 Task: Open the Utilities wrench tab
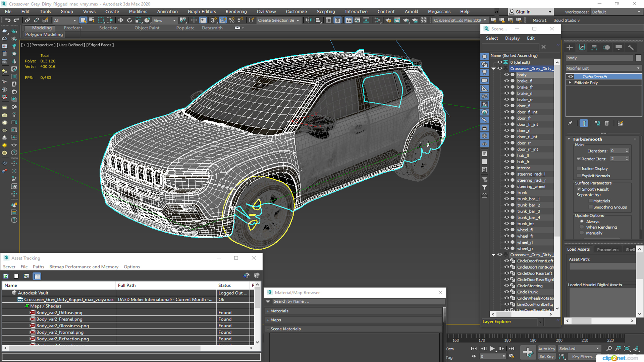(631, 48)
